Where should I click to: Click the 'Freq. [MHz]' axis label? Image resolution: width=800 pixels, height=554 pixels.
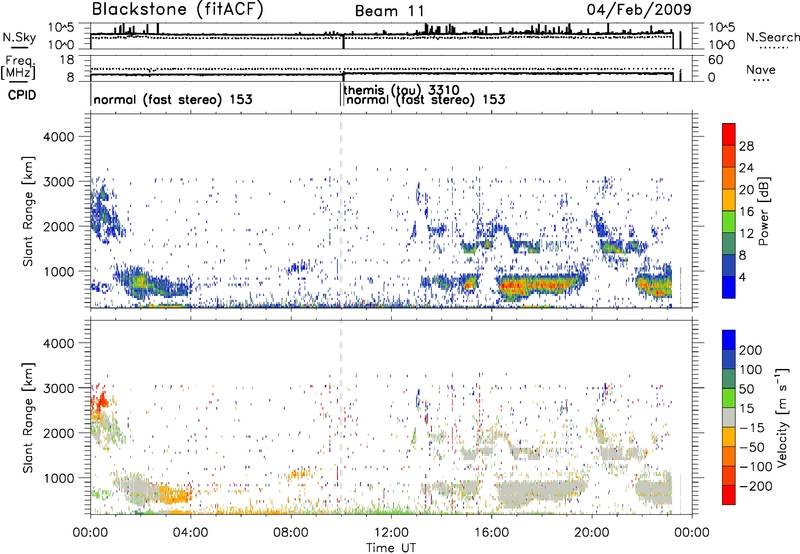coord(19,67)
